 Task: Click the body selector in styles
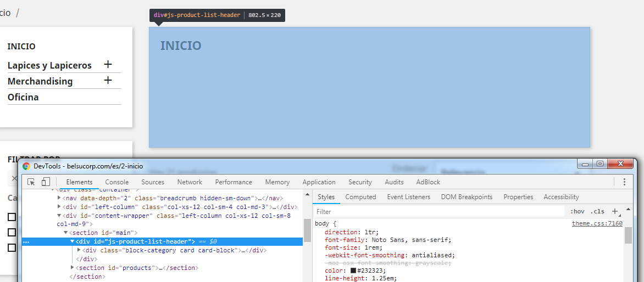coord(323,224)
